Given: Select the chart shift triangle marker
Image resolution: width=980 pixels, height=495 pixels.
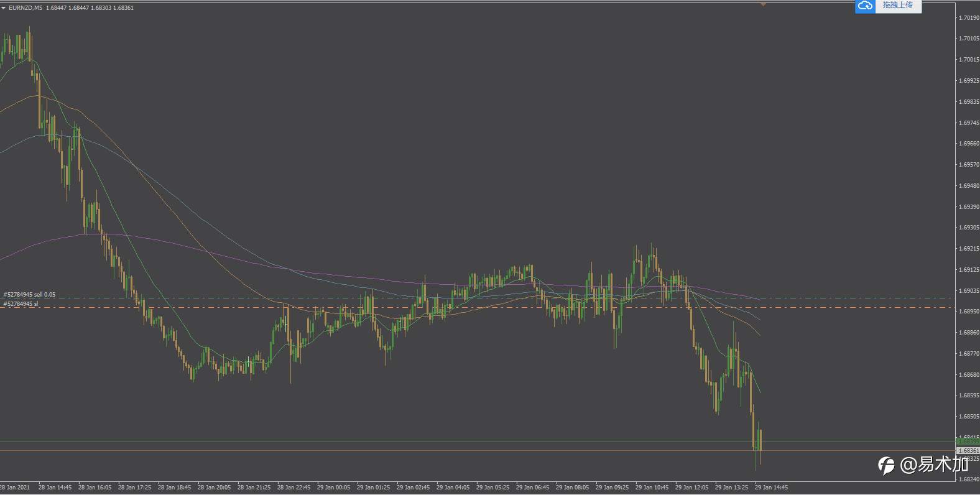Looking at the screenshot, I should [x=763, y=4].
